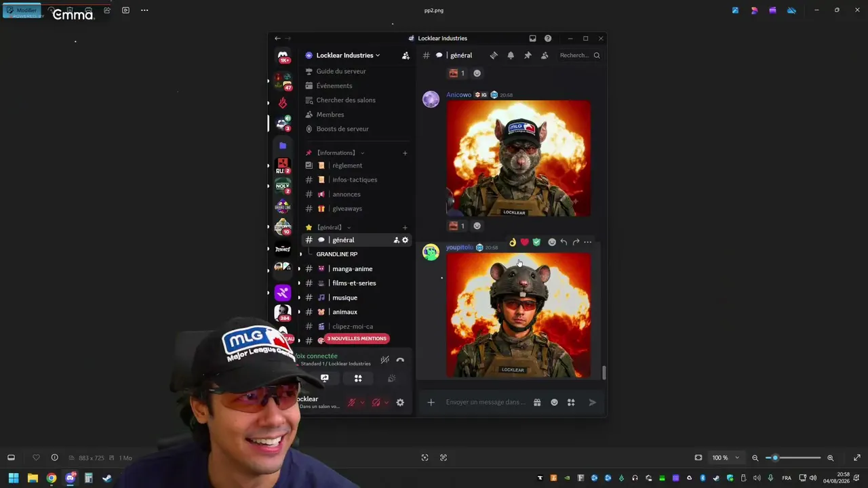This screenshot has height=488, width=868.
Task: Open the Discord inbox icon
Action: 532,39
